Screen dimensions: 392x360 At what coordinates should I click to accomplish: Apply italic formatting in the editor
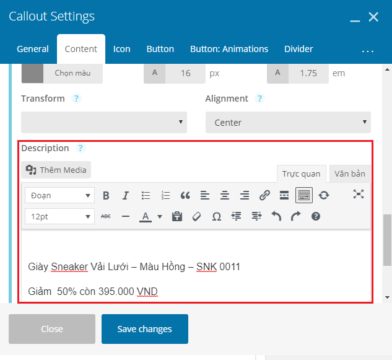pos(126,195)
